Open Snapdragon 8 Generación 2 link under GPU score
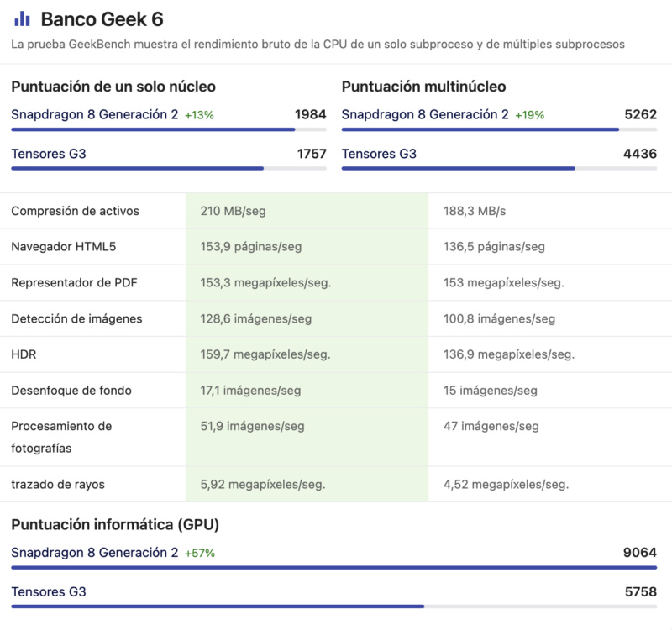 95,553
